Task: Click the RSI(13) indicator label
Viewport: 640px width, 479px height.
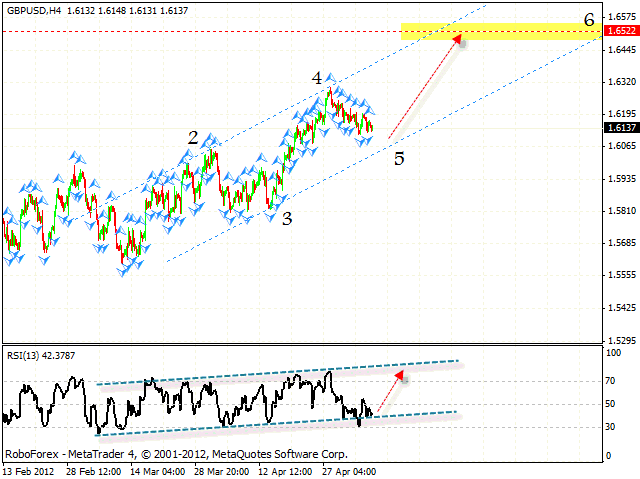Action: [x=27, y=354]
